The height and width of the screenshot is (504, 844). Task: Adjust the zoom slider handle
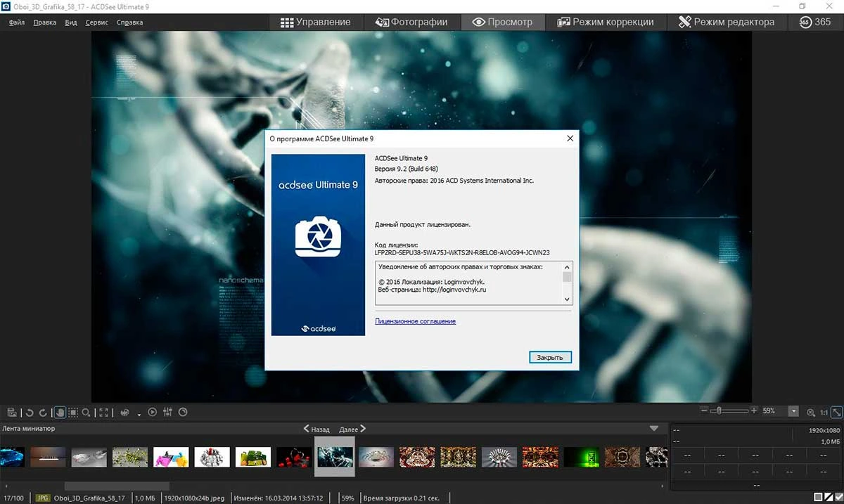click(x=718, y=411)
